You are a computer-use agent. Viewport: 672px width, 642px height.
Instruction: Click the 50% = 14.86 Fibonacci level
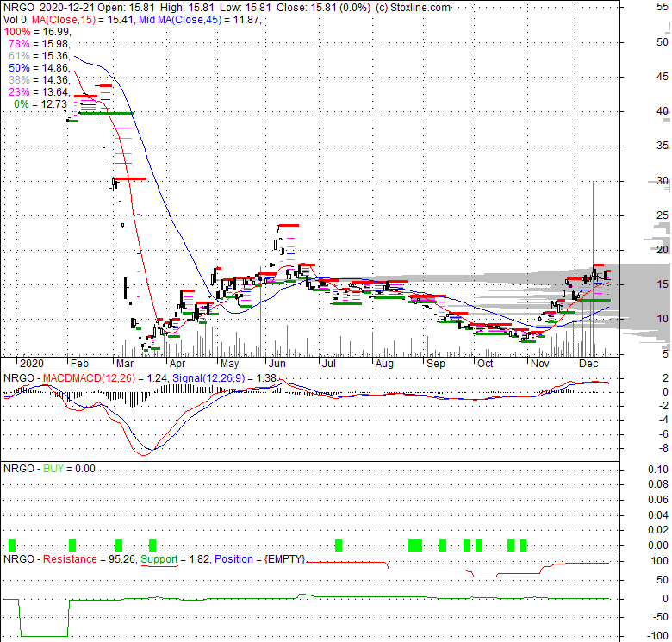40,68
